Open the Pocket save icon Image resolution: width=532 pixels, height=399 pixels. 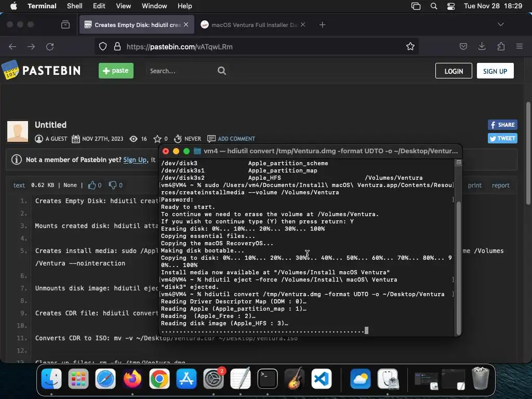coord(463,46)
